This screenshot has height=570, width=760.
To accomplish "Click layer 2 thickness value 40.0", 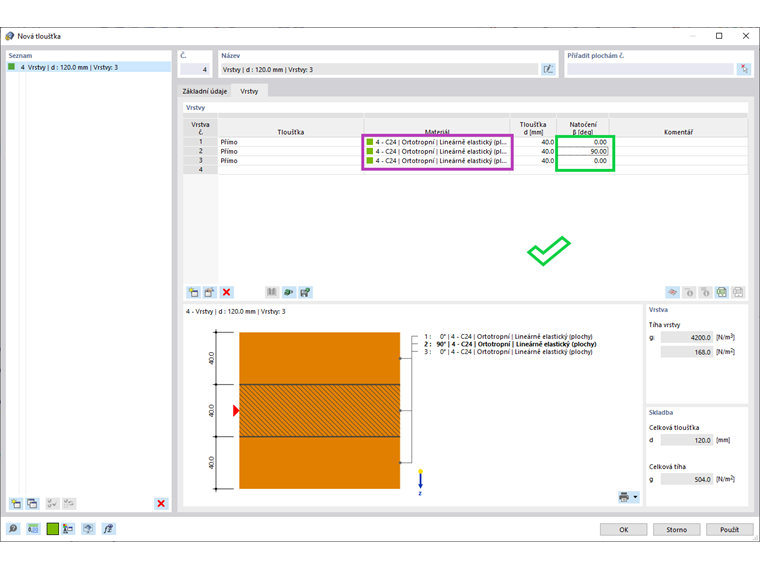I will coord(533,151).
